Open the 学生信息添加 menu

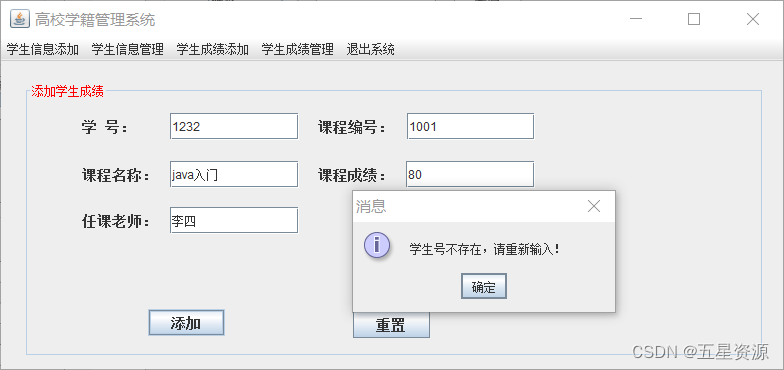coord(42,50)
